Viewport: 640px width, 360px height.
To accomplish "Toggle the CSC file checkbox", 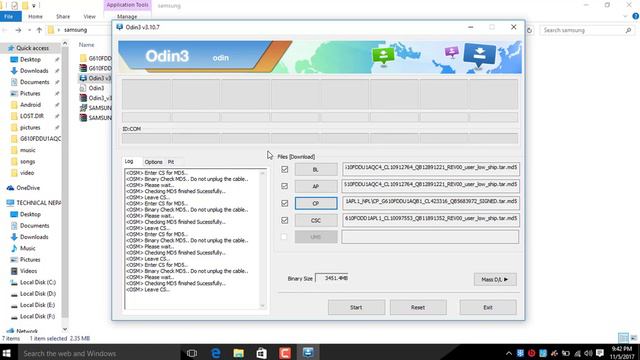I will click(x=284, y=220).
